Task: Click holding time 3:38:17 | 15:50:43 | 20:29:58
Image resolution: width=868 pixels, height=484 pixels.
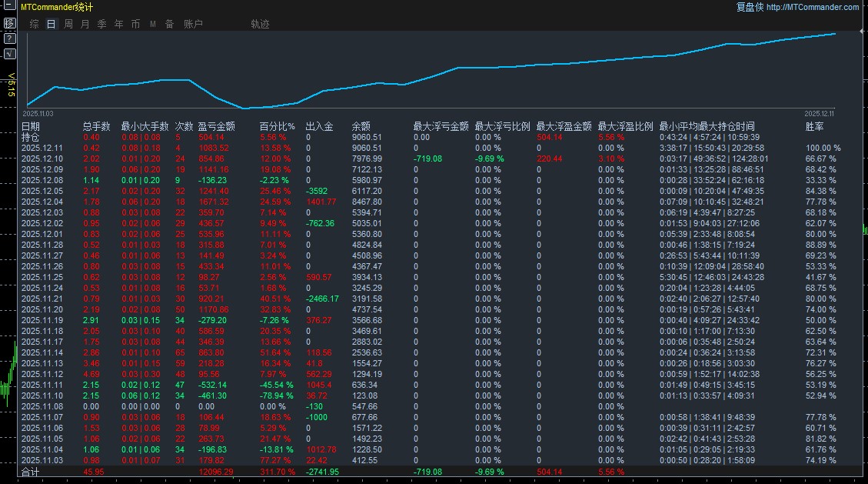Action: click(x=712, y=148)
